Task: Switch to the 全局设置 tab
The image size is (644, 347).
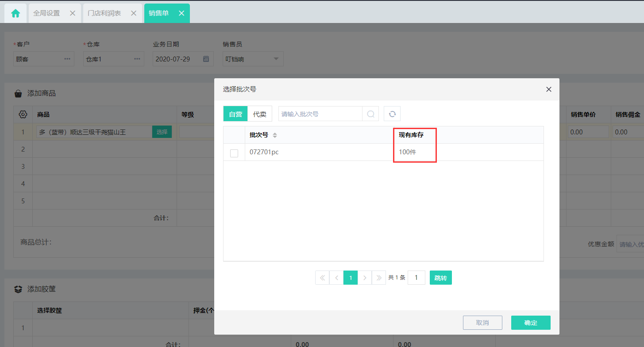Action: tap(46, 13)
